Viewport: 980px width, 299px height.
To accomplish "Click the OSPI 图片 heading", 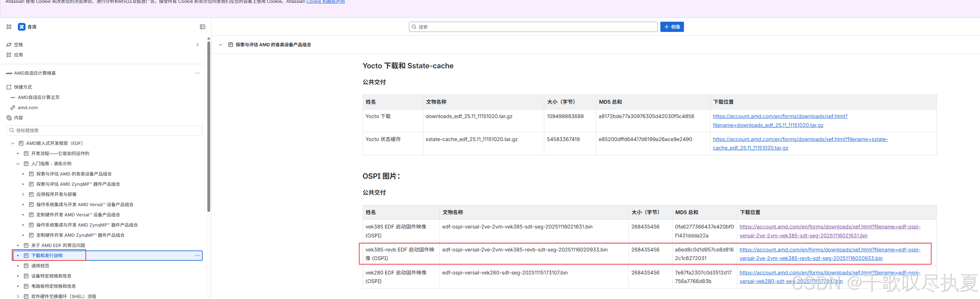I will tap(381, 176).
